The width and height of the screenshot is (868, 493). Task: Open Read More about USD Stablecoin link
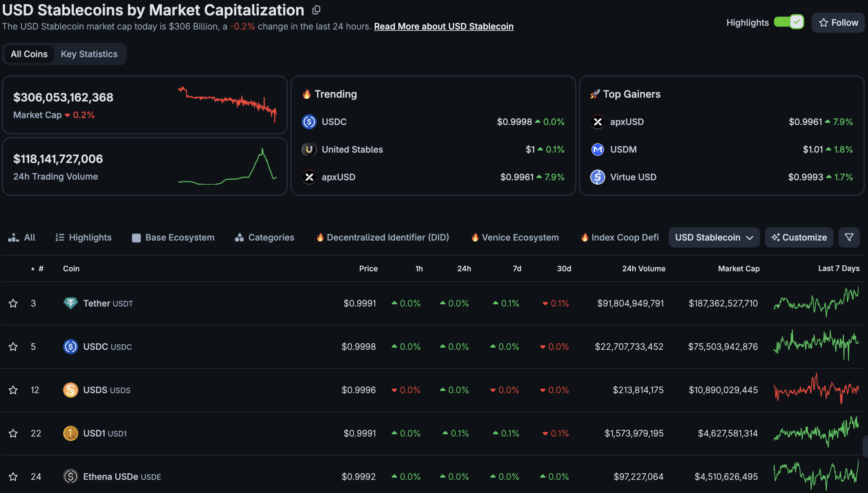443,26
